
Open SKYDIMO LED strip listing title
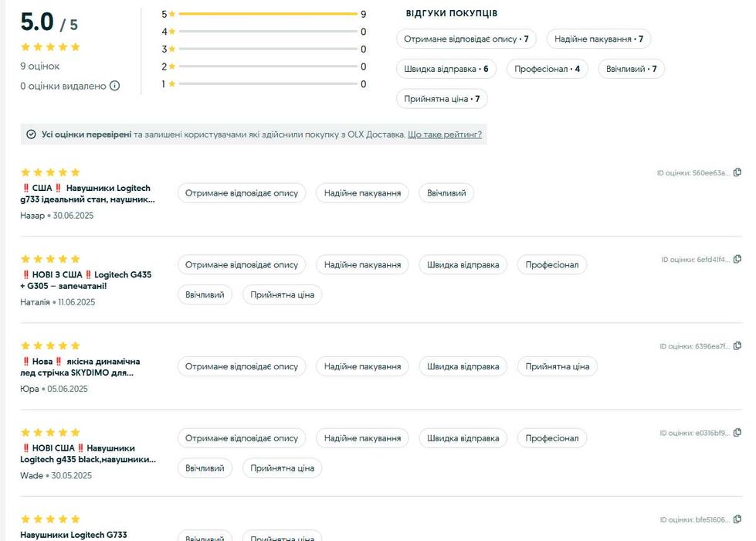coord(80,366)
